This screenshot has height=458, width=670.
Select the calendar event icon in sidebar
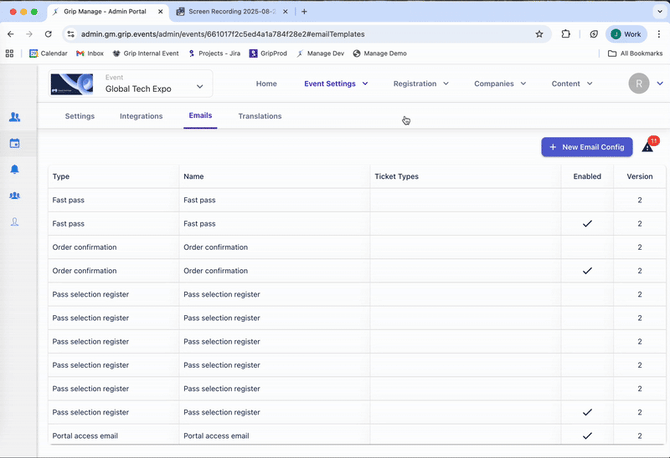(x=15, y=143)
